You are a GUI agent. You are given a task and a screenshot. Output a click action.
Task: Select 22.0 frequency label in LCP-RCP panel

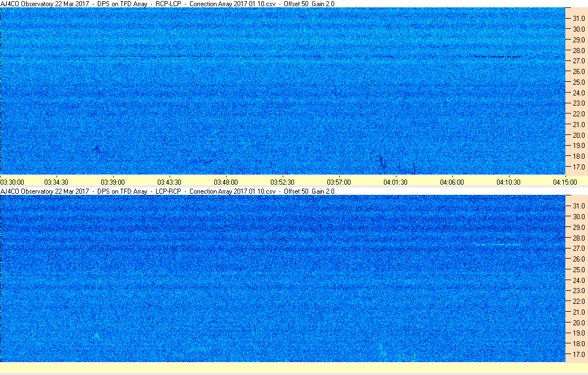pyautogui.click(x=578, y=301)
